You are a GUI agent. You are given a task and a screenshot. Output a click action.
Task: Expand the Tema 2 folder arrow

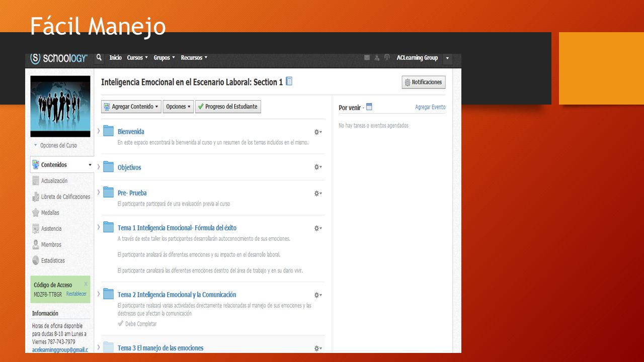pyautogui.click(x=99, y=294)
